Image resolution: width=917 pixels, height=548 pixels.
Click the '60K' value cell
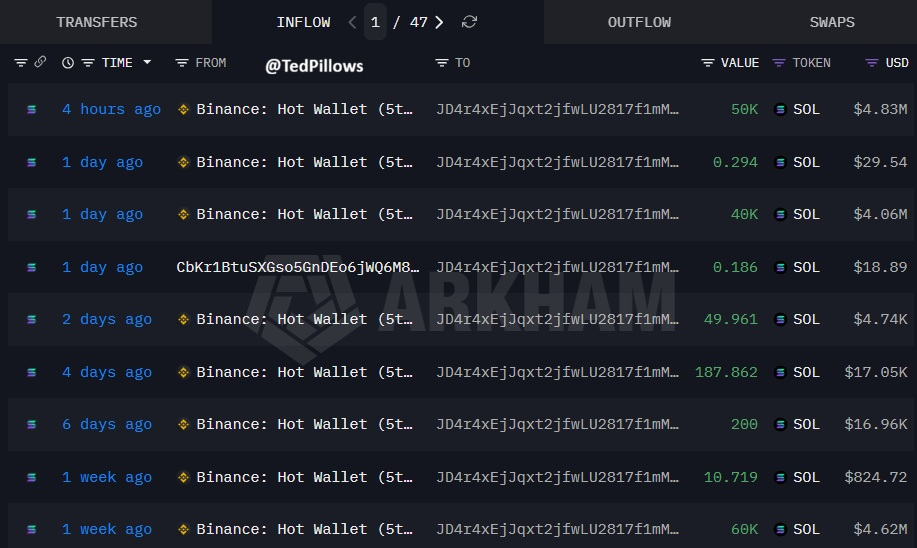tap(744, 529)
